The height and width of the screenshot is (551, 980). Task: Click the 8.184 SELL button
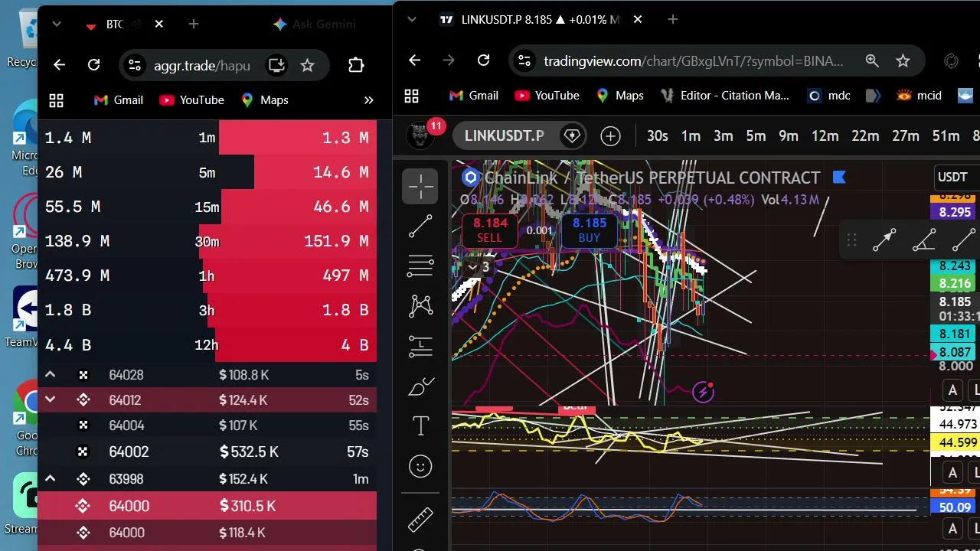(490, 230)
